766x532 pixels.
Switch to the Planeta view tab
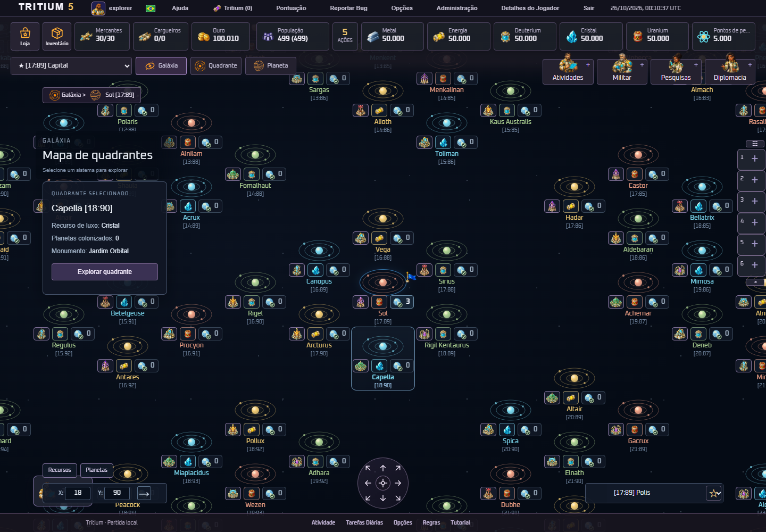pos(271,66)
